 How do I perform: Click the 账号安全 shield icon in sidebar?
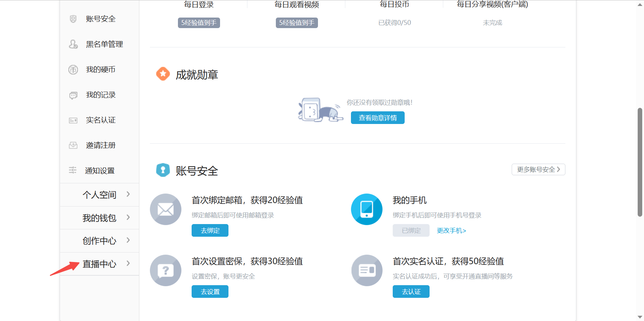[73, 19]
